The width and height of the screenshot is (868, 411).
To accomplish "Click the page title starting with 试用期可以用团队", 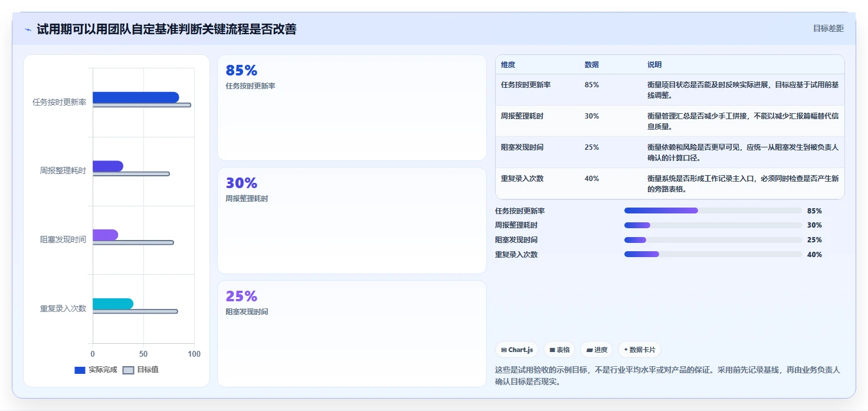I will point(166,29).
